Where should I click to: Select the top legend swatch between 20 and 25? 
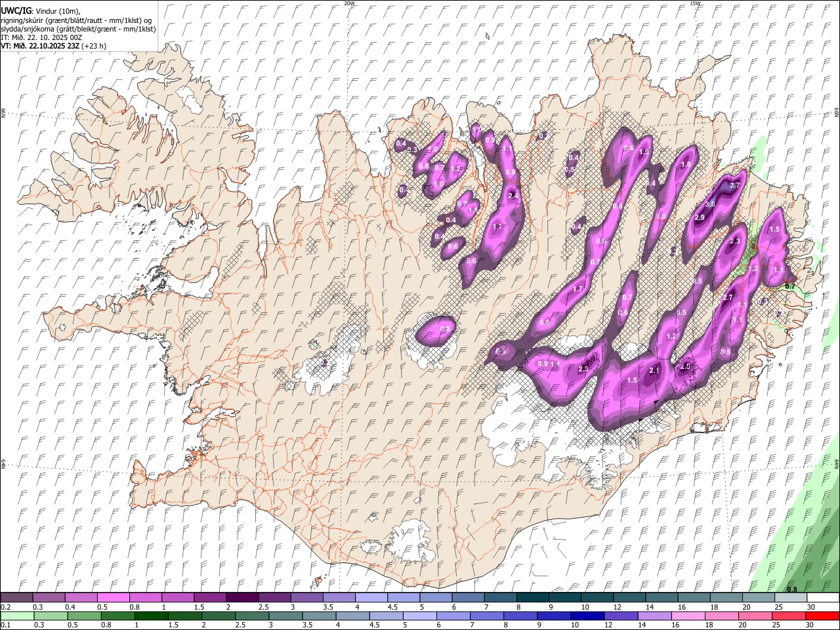(758, 598)
